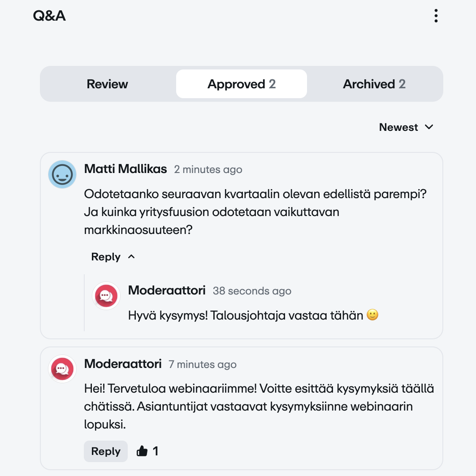Collapse replies under Matti Mallikas's question
Viewport: 476px width, 476px height.
coord(131,257)
